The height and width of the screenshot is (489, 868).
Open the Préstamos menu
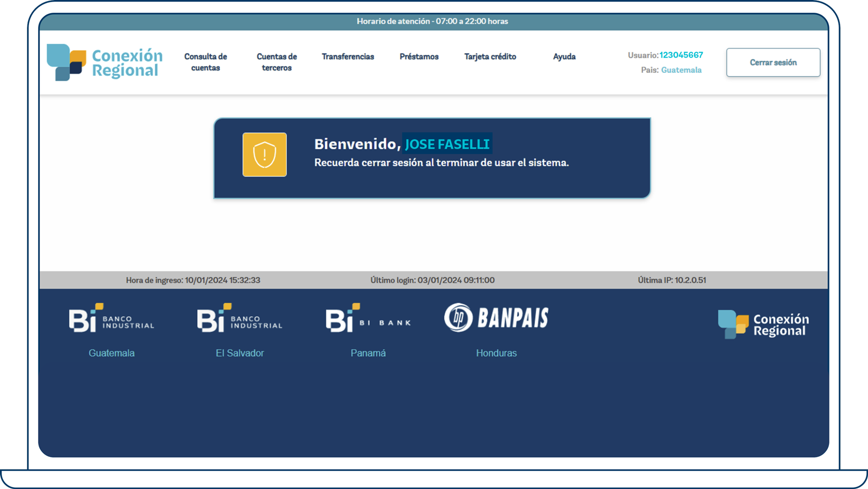coord(419,57)
